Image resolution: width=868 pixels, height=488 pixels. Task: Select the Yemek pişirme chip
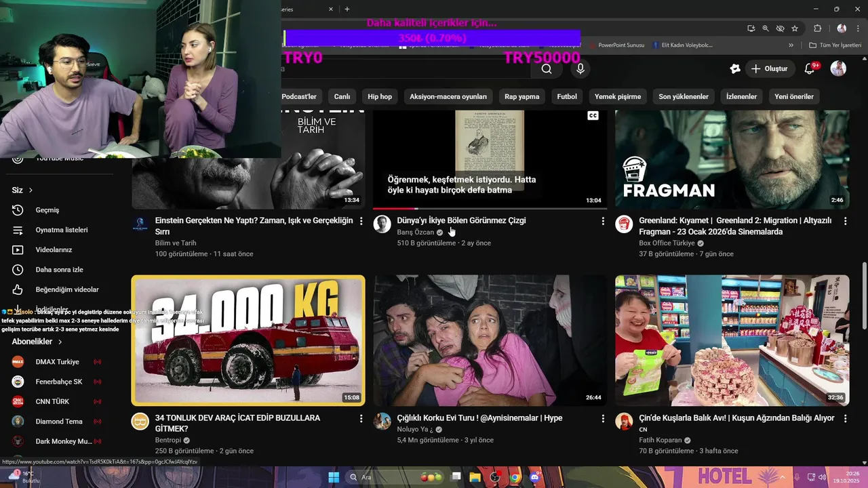tap(618, 97)
